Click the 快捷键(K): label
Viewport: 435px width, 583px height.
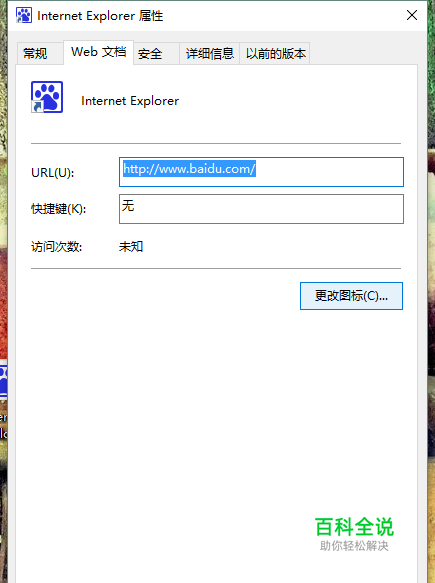[x=59, y=209]
